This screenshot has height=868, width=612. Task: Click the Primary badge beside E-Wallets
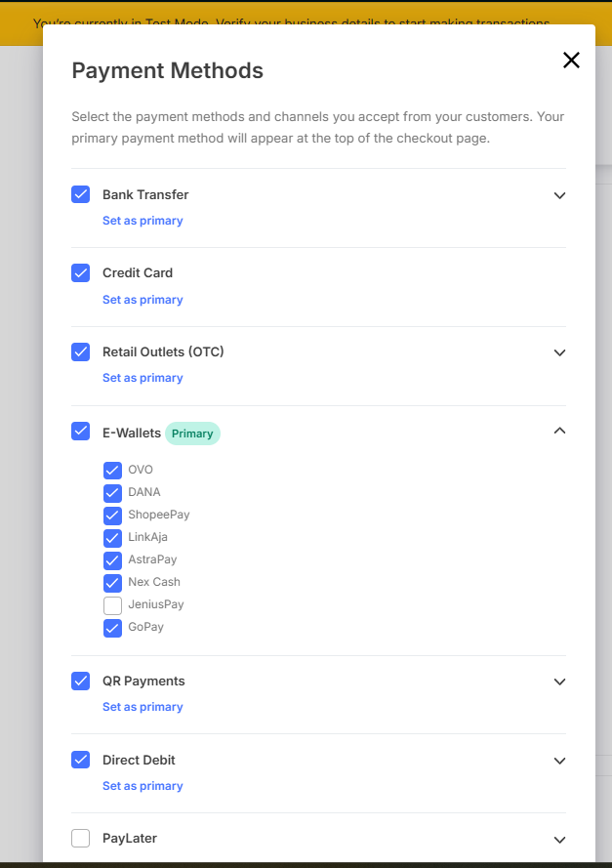pos(192,434)
